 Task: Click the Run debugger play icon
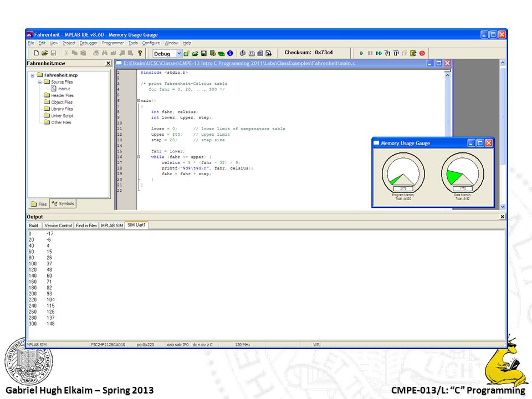pos(362,53)
